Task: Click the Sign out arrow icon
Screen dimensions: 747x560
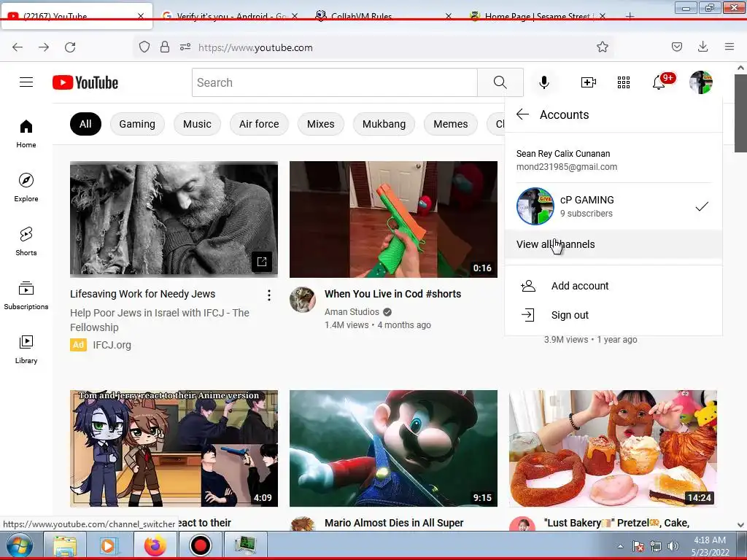Action: 528,315
